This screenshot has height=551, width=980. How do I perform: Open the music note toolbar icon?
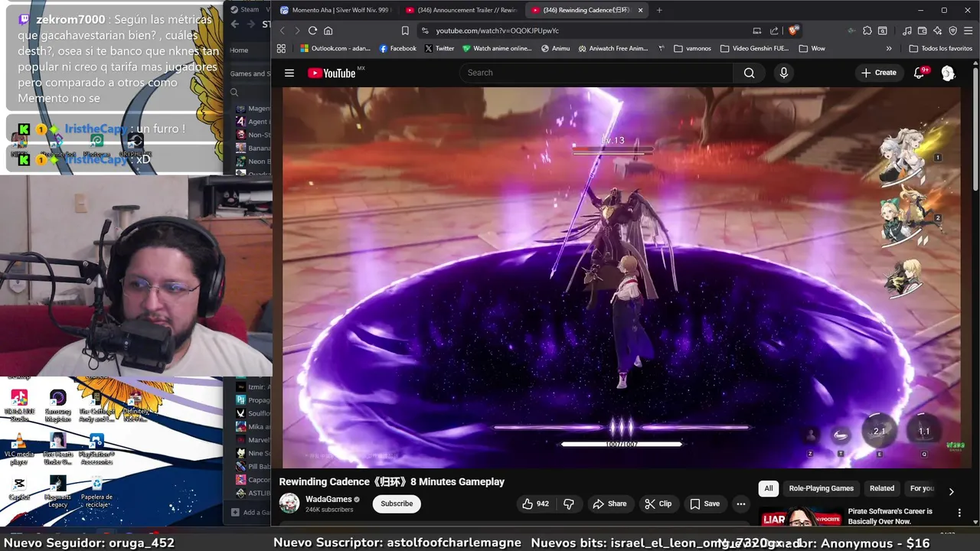pyautogui.click(x=906, y=31)
